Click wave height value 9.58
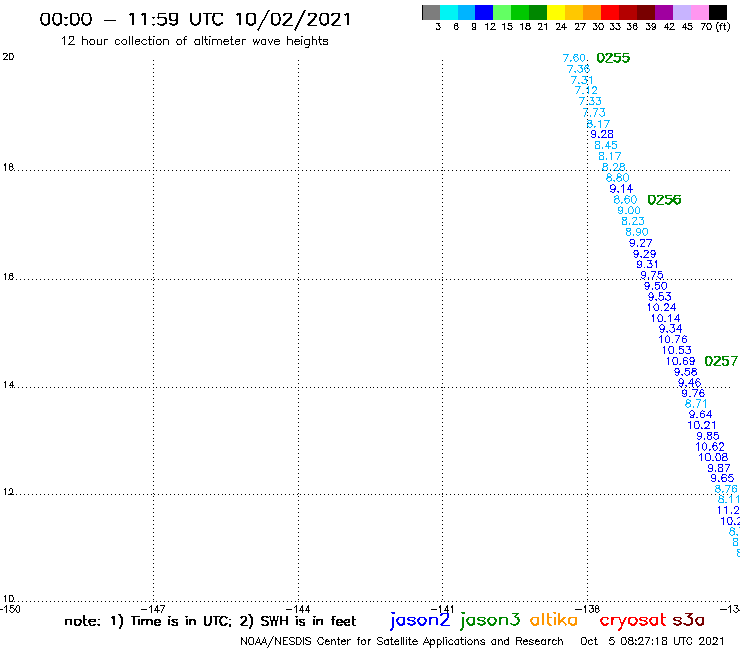The height and width of the screenshot is (650, 740). [x=685, y=372]
